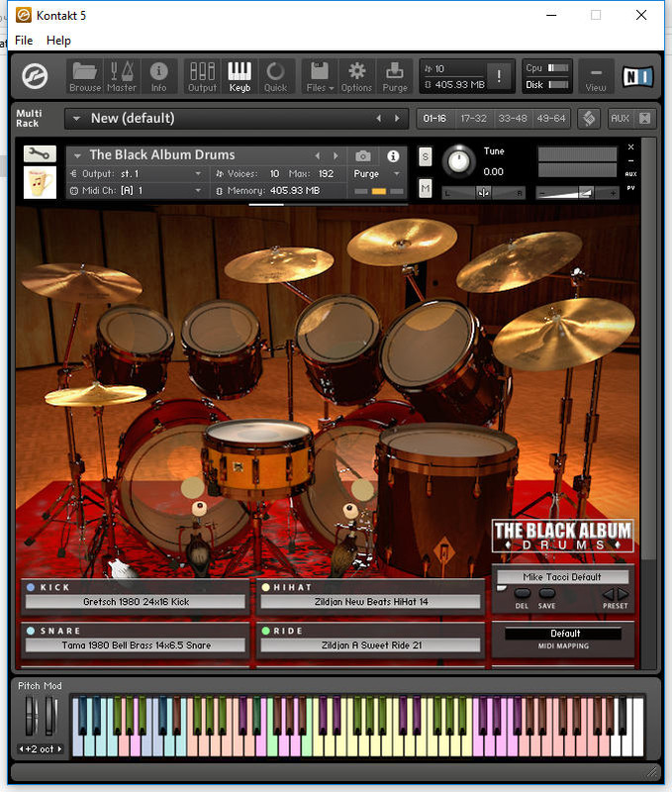672x792 pixels.
Task: Load next instrument with right arrow
Action: (x=336, y=156)
